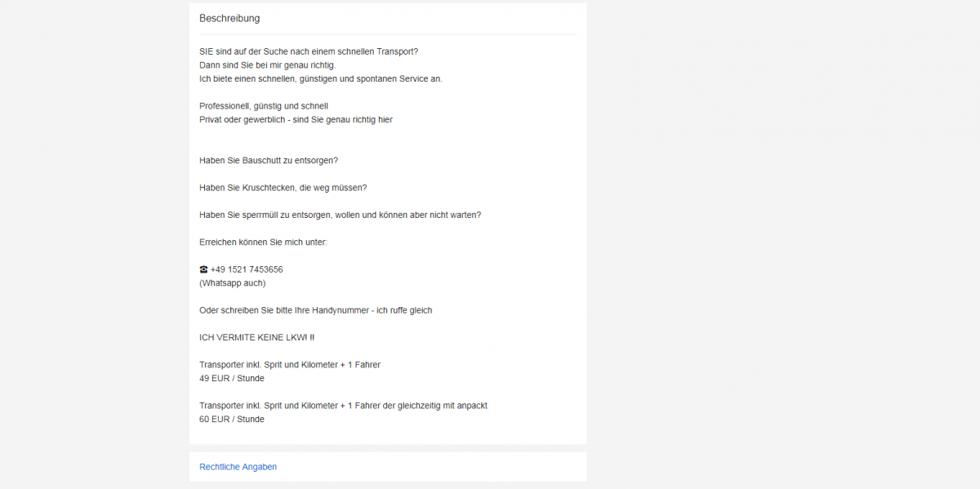
Task: Click the 'Oder schreiben Sie bitte Ihre Handynummer' line
Action: coord(315,310)
